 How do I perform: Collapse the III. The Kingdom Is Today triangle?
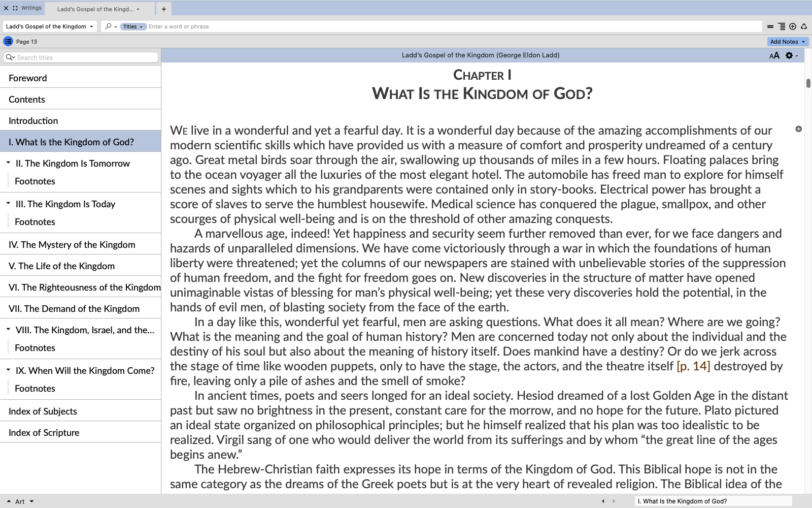[x=8, y=204]
